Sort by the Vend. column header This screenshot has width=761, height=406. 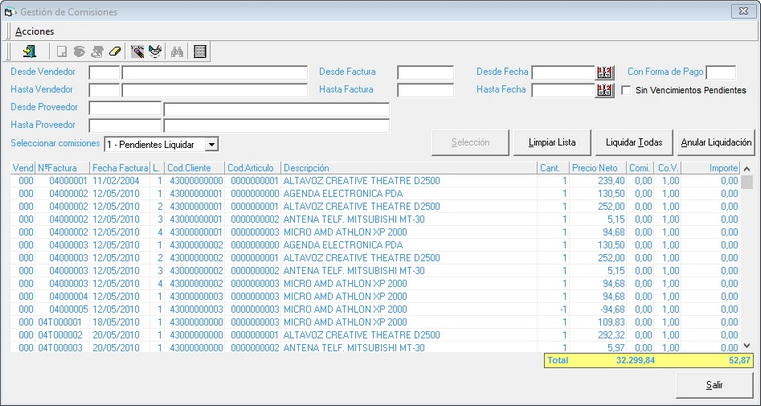23,168
